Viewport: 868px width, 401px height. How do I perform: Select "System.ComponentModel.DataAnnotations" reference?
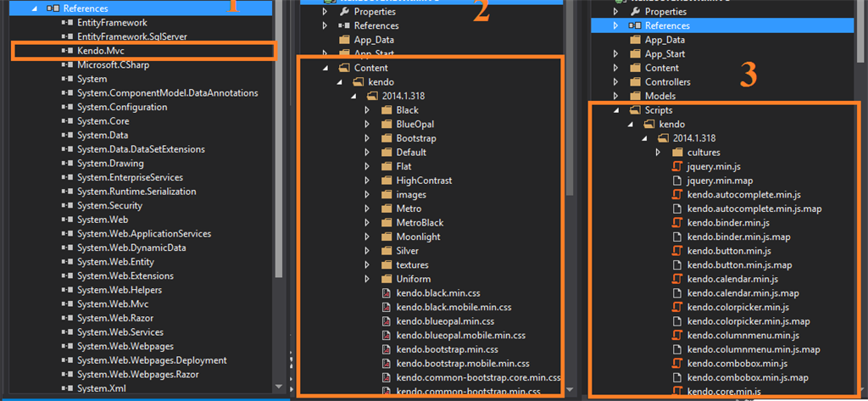(167, 93)
